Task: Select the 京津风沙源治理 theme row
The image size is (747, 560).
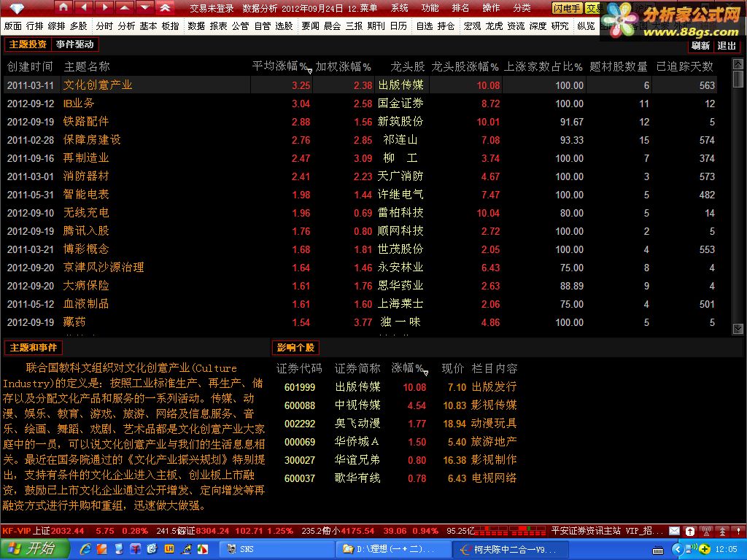Action: click(x=360, y=268)
